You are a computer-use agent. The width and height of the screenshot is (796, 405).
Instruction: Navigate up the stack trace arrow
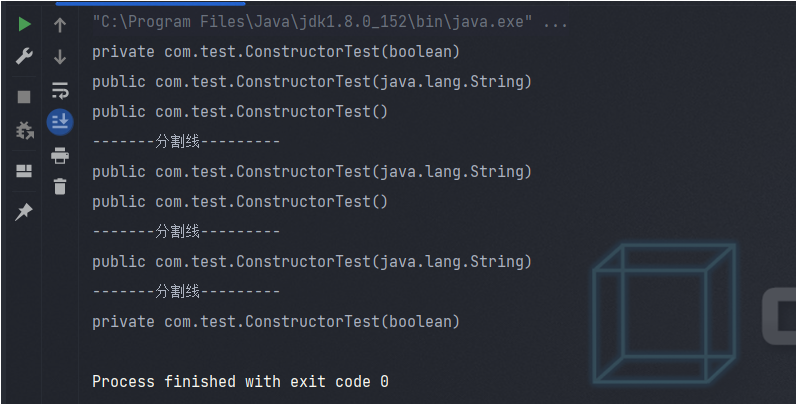pos(60,25)
